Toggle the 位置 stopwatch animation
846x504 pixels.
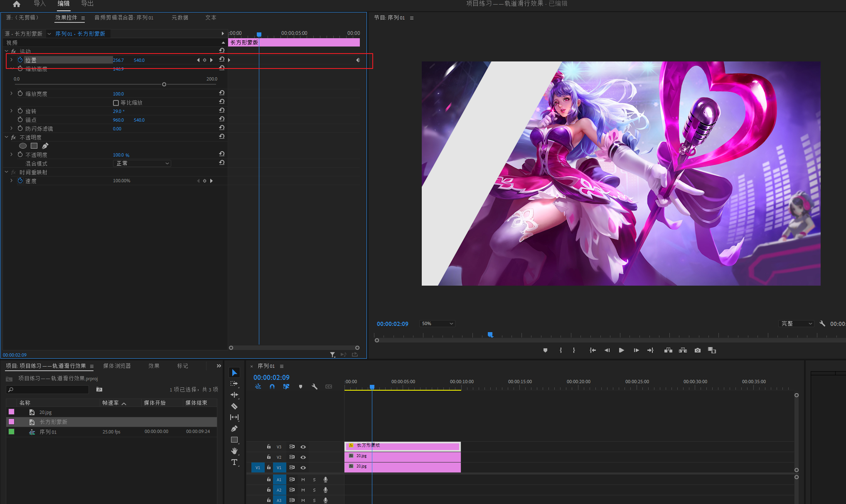pyautogui.click(x=20, y=60)
